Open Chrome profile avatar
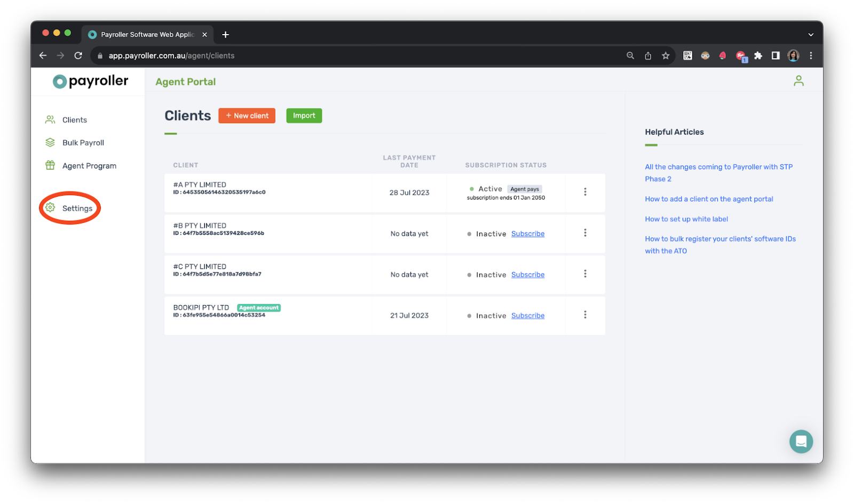 (x=793, y=55)
